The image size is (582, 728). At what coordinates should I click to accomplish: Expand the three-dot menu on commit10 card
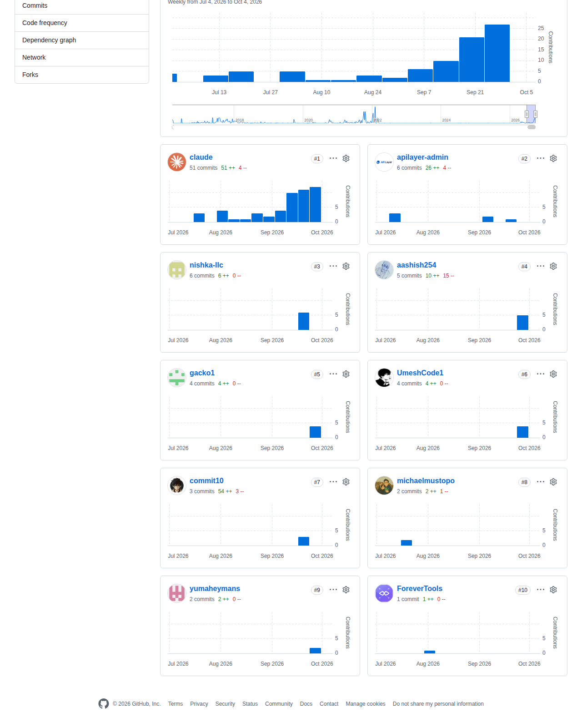333,482
